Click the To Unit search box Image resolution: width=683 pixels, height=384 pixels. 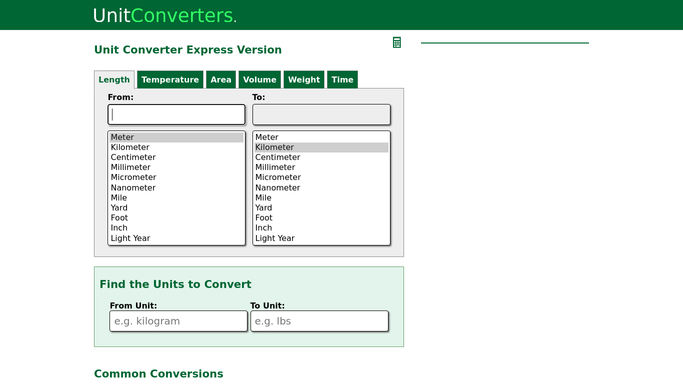click(319, 321)
